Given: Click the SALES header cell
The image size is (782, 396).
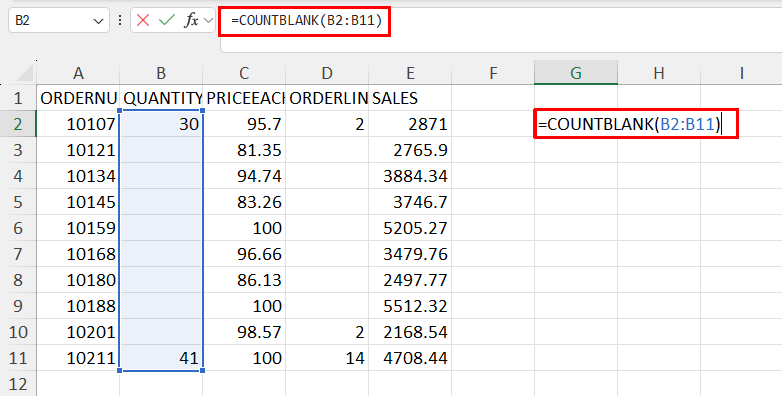Looking at the screenshot, I should pyautogui.click(x=410, y=98).
